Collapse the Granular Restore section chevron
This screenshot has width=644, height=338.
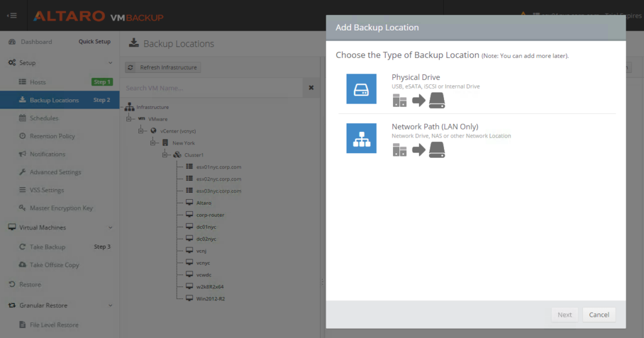pos(110,305)
